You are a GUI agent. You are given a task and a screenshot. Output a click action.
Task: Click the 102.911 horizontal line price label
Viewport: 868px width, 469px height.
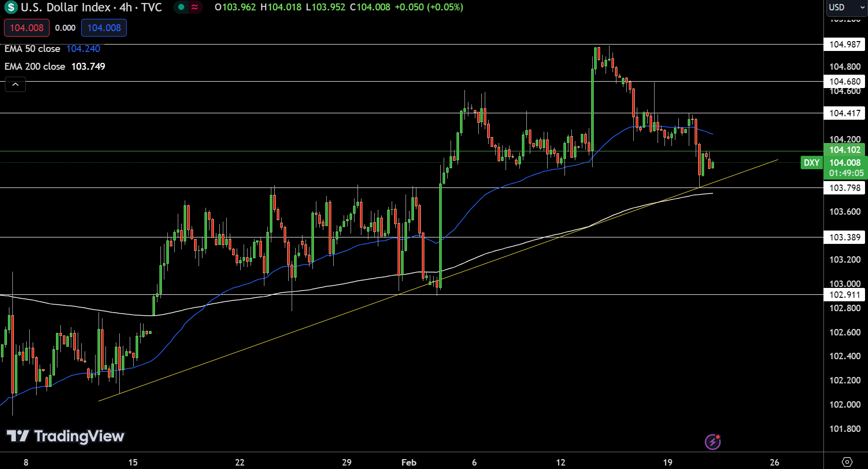[845, 295]
